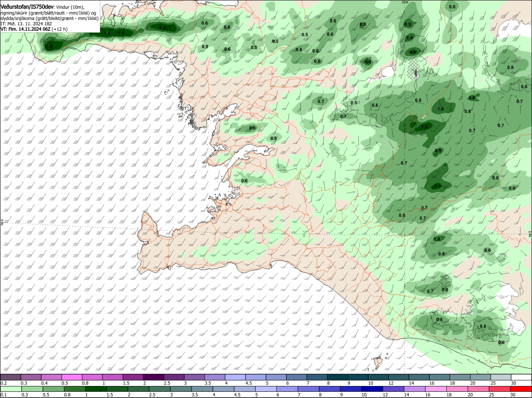Screen dimensions: 532x398
Task: Click the crosshatched marker near the 20W line
Action: [414, 69]
